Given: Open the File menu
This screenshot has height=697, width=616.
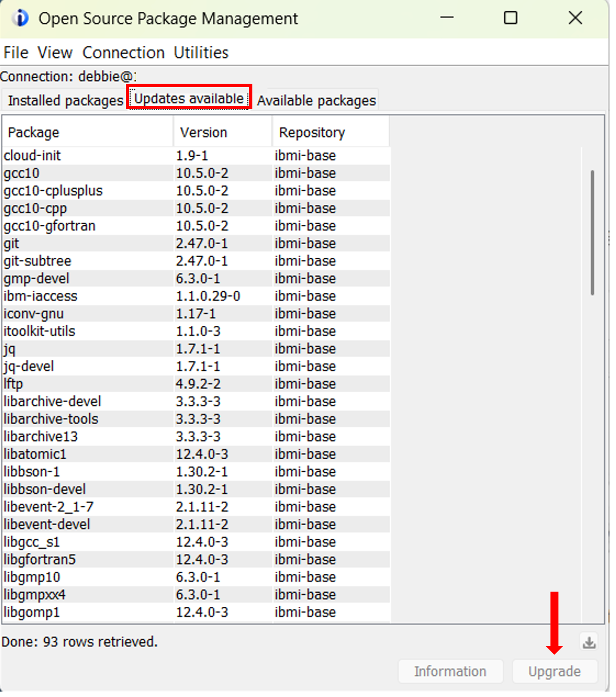Looking at the screenshot, I should [16, 52].
